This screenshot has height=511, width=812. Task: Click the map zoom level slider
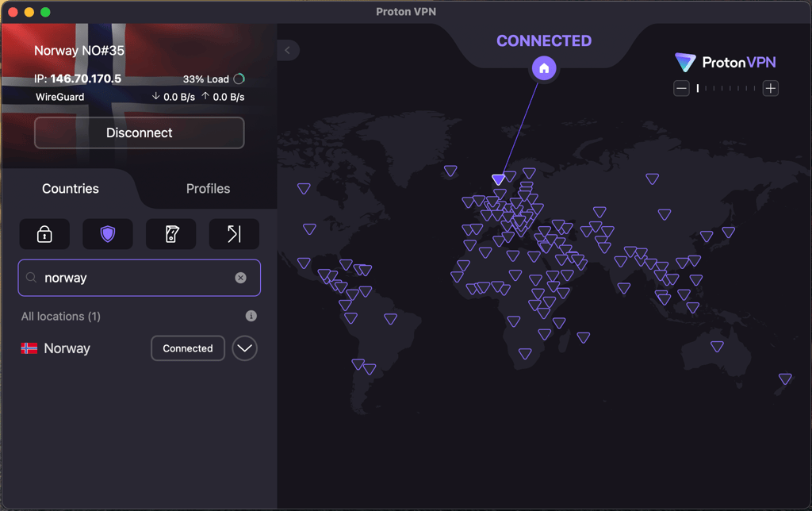pos(726,89)
